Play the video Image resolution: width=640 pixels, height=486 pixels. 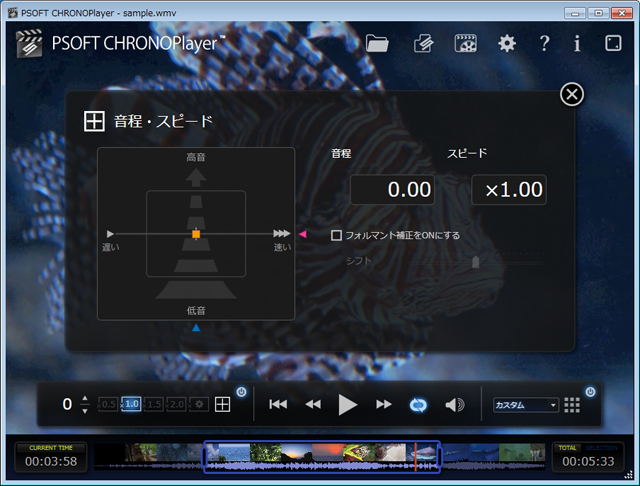pyautogui.click(x=348, y=405)
